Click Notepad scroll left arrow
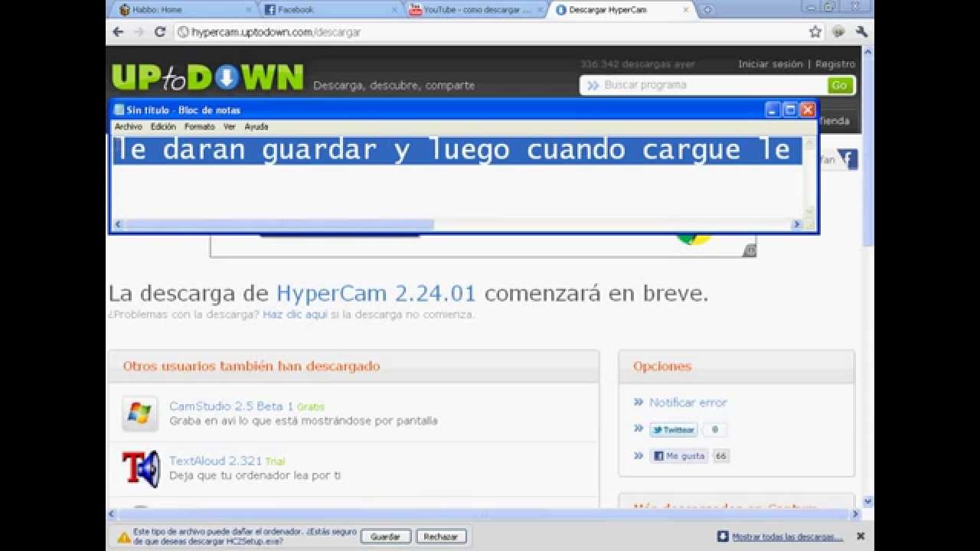The image size is (980, 551). pyautogui.click(x=118, y=224)
